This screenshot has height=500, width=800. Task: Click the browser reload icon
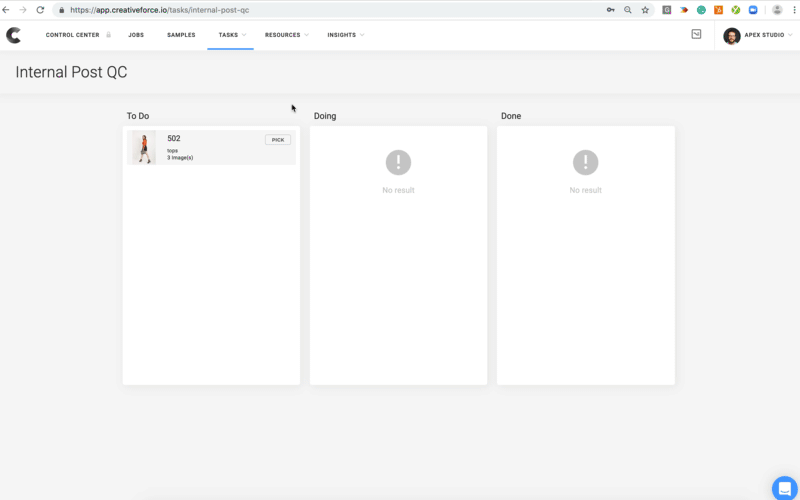pos(40,10)
